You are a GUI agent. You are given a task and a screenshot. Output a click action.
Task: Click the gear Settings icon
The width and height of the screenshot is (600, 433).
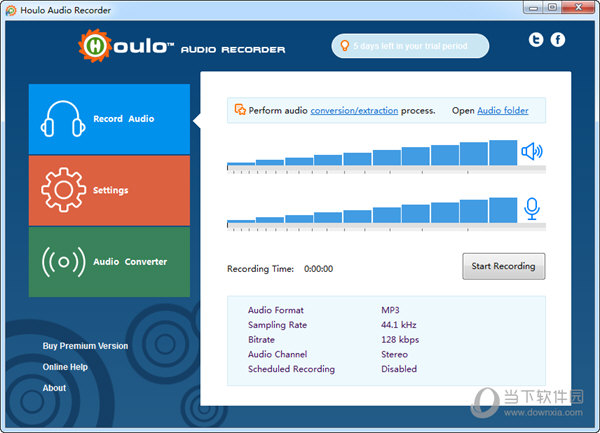(x=64, y=190)
